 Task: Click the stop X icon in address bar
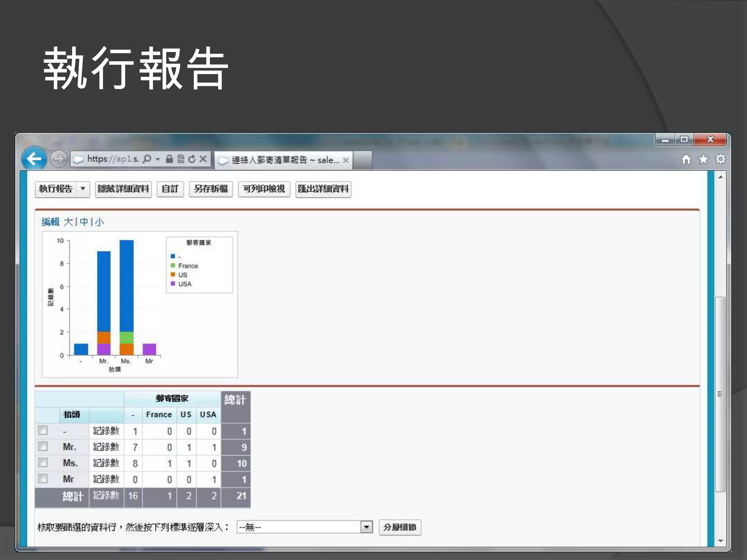point(203,159)
